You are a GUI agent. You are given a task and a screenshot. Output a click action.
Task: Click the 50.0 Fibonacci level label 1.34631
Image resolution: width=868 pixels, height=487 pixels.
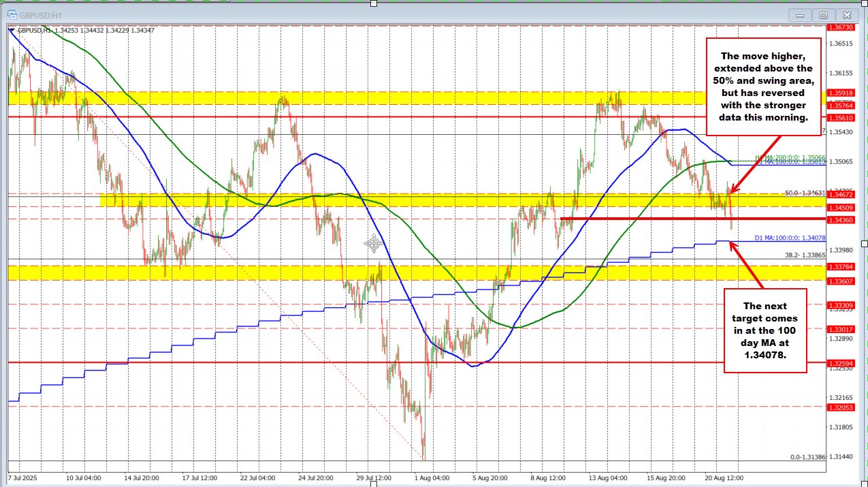(x=804, y=193)
